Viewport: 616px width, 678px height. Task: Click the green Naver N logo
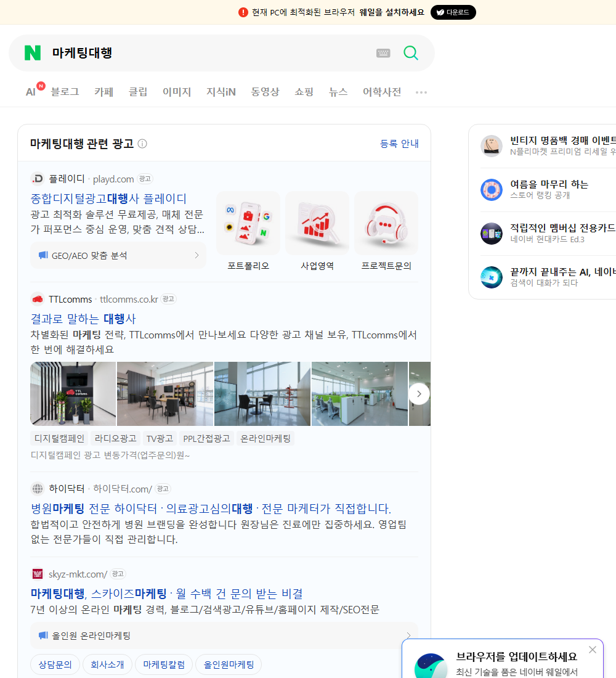click(x=33, y=53)
